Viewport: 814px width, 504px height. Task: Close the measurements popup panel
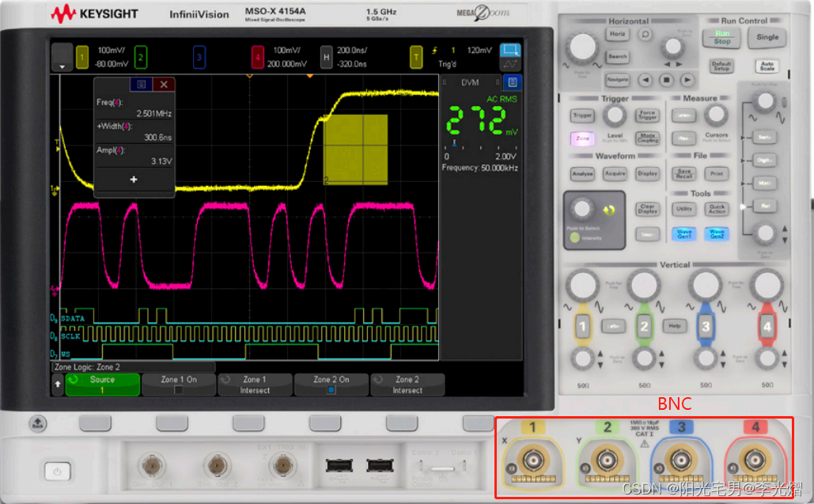[164, 84]
